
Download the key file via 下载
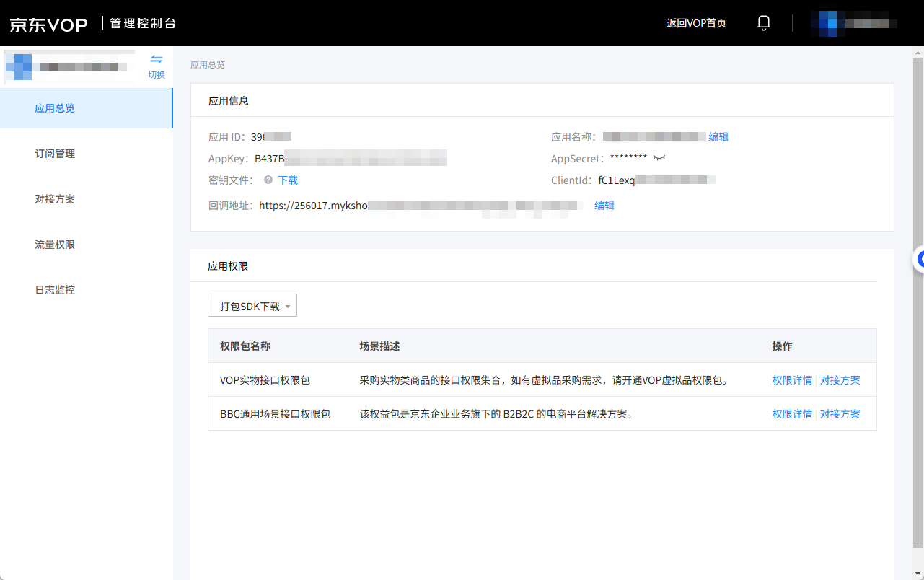point(288,180)
